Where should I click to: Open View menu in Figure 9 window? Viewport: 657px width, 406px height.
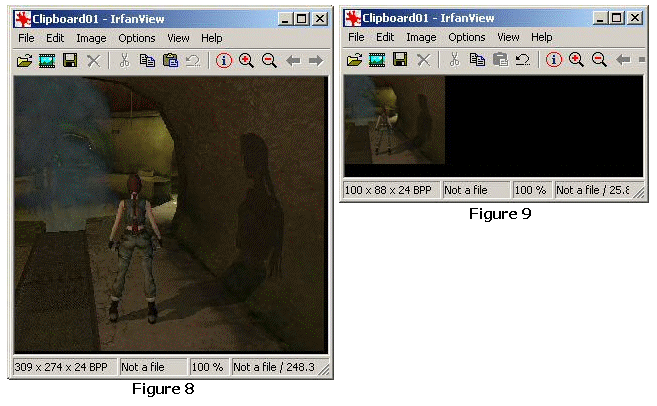(x=508, y=37)
